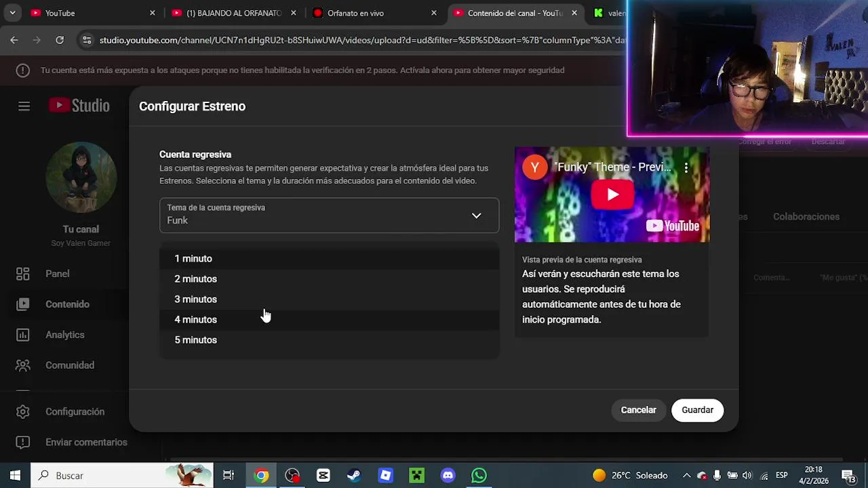Click the 'Funky Theme' video title

click(x=612, y=167)
